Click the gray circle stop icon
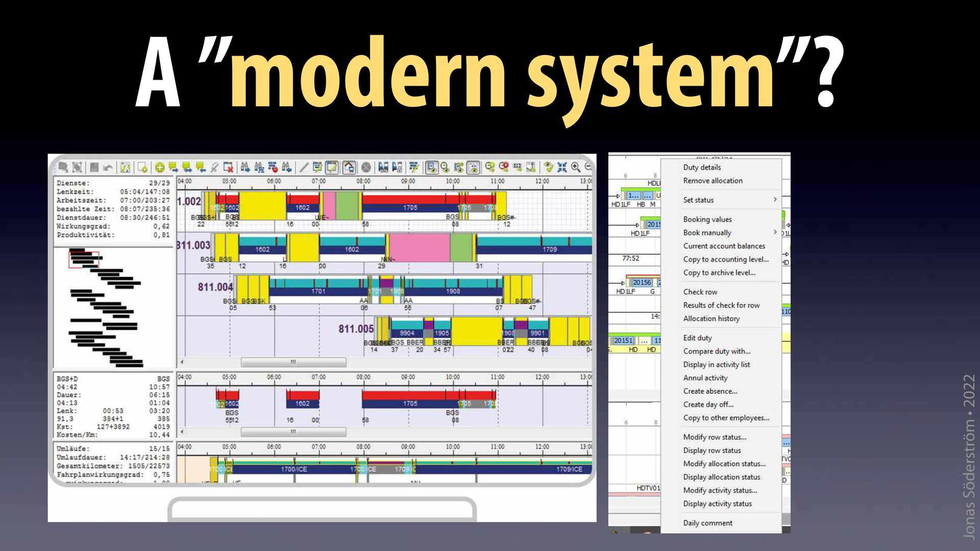Viewport: 980px width, 551px height. [x=366, y=167]
